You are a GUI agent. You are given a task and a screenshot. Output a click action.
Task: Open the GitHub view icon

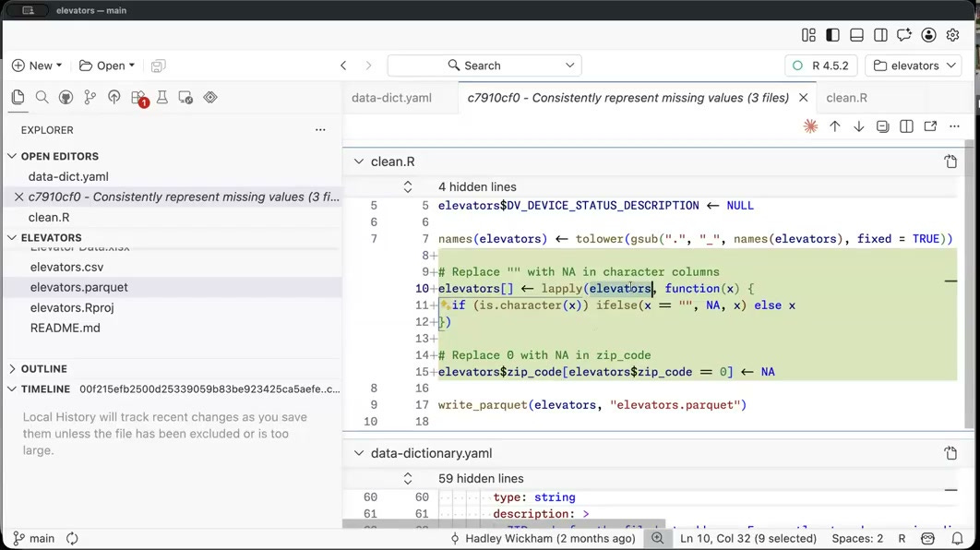point(66,97)
